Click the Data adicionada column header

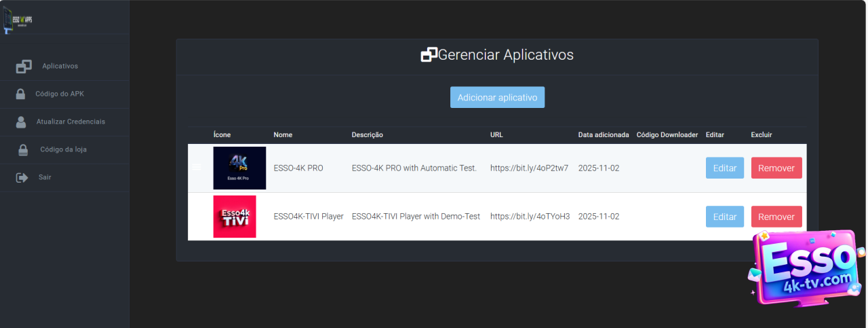(603, 135)
